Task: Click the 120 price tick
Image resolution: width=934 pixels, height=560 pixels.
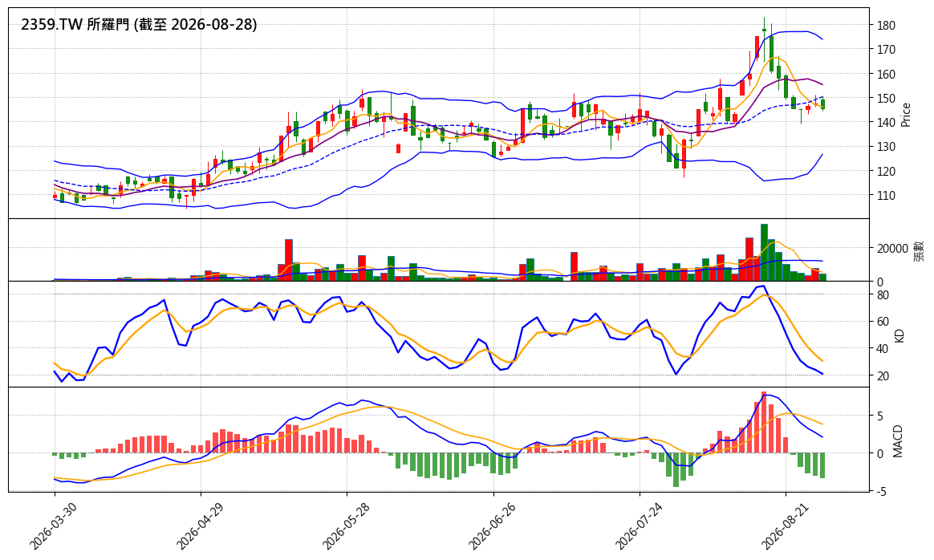Action: point(886,171)
